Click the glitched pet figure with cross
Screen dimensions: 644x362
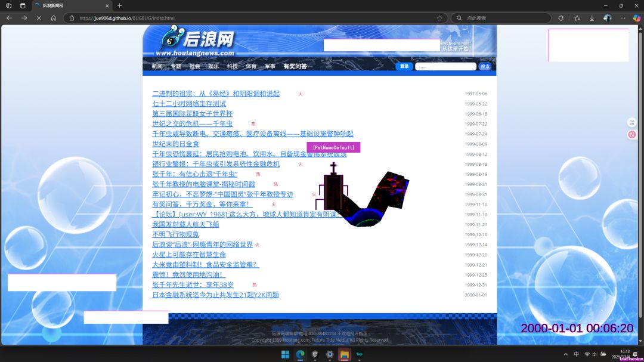click(x=364, y=194)
